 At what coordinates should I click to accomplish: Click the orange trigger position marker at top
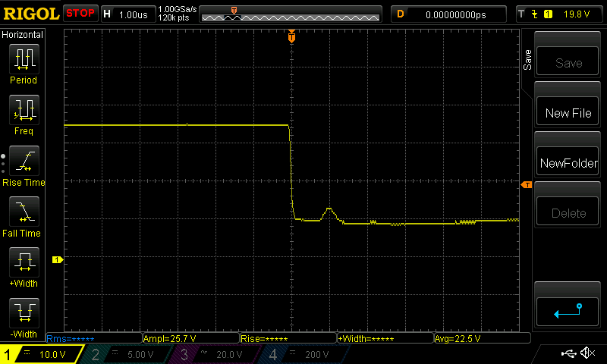291,36
